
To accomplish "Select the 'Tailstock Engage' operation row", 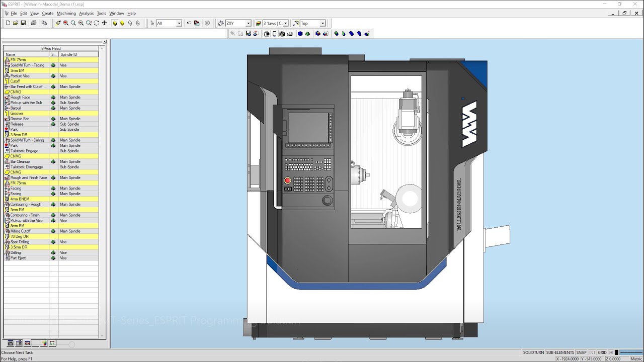I will (x=51, y=151).
